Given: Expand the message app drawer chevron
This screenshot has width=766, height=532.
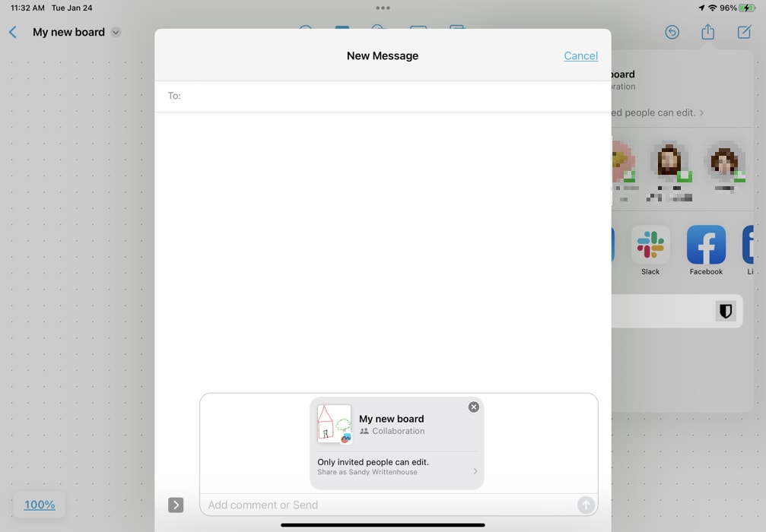Looking at the screenshot, I should click(176, 505).
